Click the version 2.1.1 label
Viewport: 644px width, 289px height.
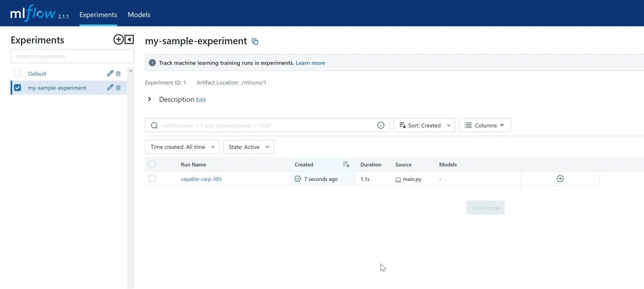(63, 17)
